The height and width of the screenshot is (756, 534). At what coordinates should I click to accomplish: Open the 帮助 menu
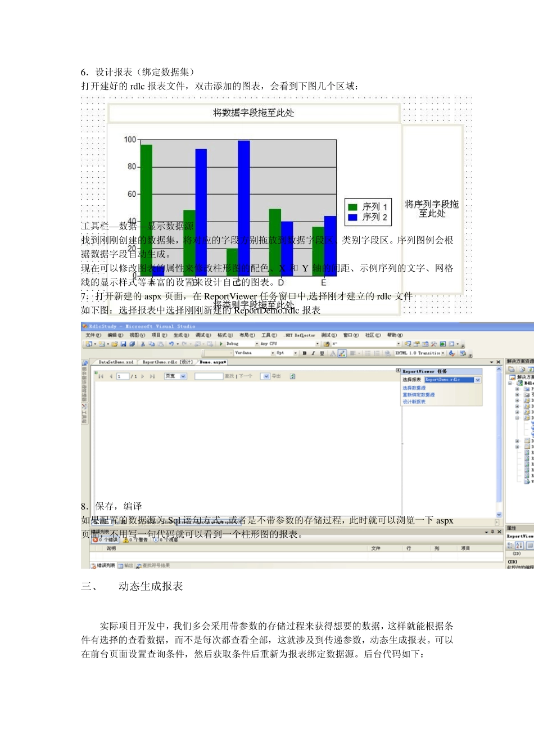pos(395,335)
